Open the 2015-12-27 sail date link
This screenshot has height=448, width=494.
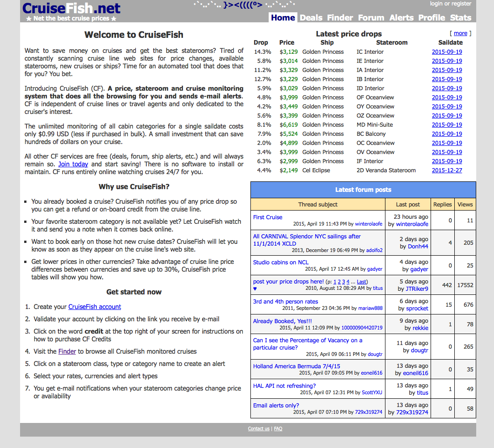pyautogui.click(x=447, y=170)
